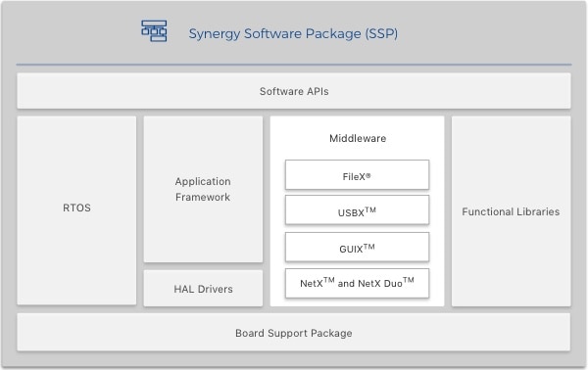Open the Board Support Package block
Screen dimensions: 588x370
coord(294,333)
